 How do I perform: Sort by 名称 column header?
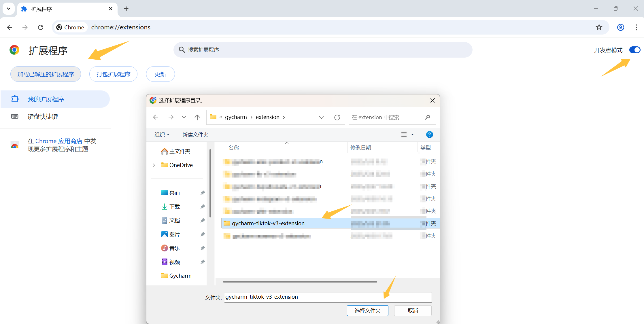pos(234,148)
